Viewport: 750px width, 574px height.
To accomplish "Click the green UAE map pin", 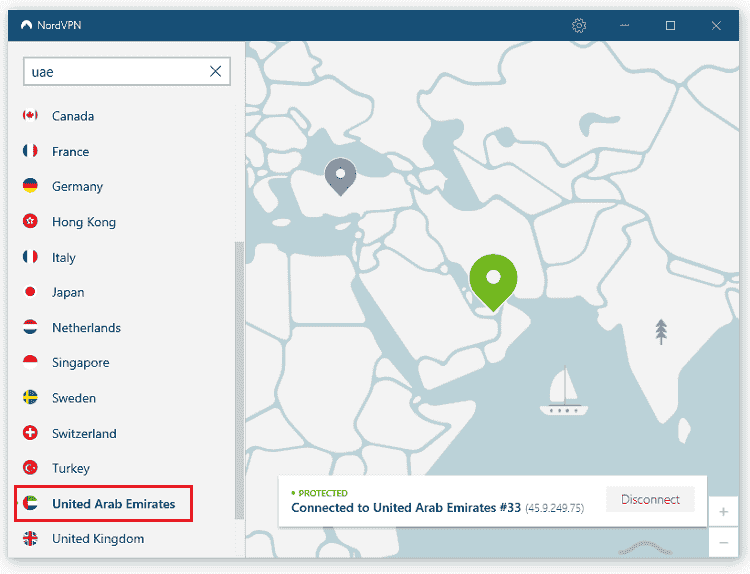I will point(493,282).
